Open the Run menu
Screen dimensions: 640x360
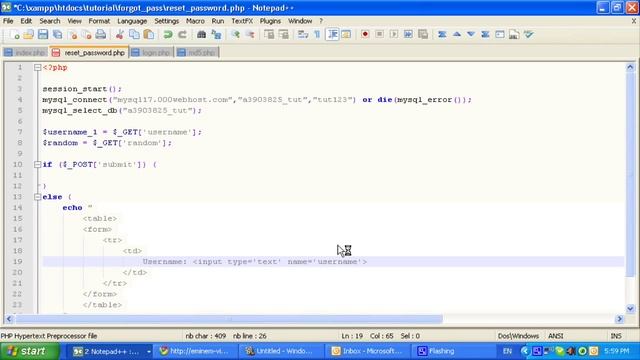pyautogui.click(x=218, y=21)
